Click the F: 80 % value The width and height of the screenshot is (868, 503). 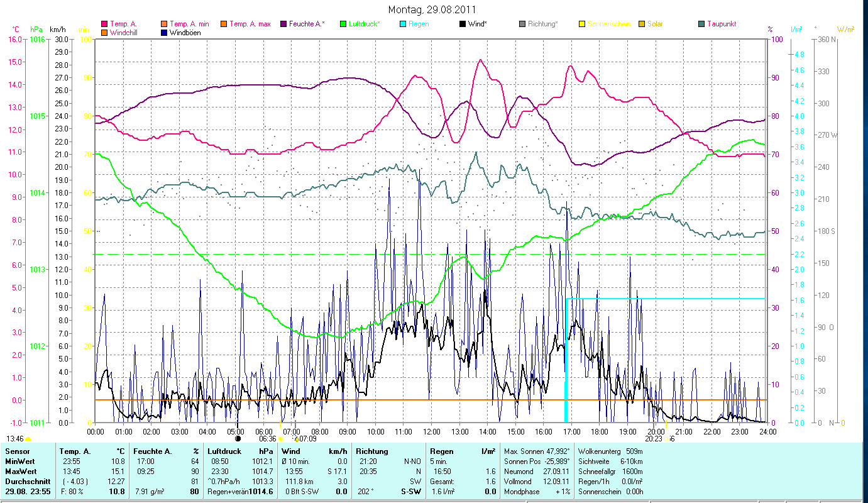72,491
